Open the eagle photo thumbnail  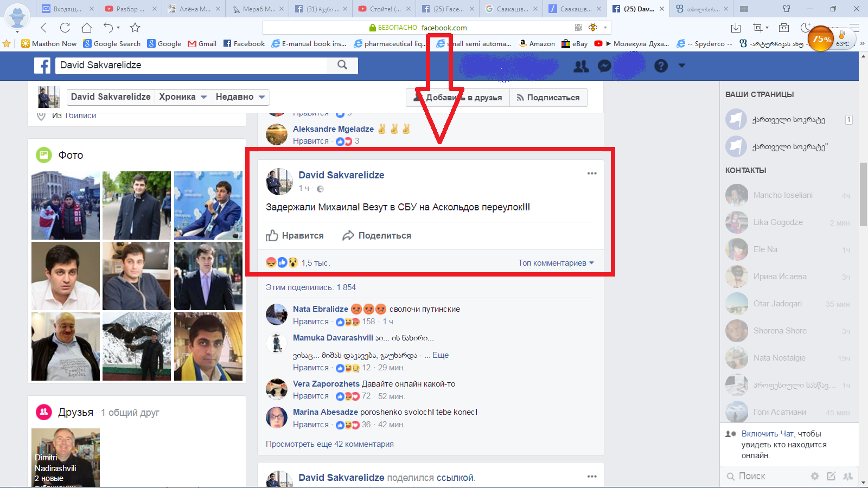click(x=137, y=346)
